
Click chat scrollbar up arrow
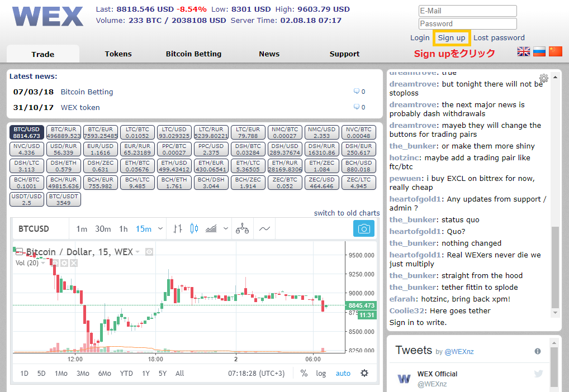click(x=555, y=77)
